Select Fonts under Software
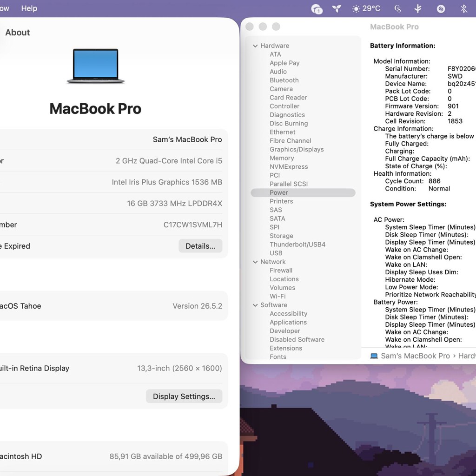476x476 pixels. click(x=278, y=357)
